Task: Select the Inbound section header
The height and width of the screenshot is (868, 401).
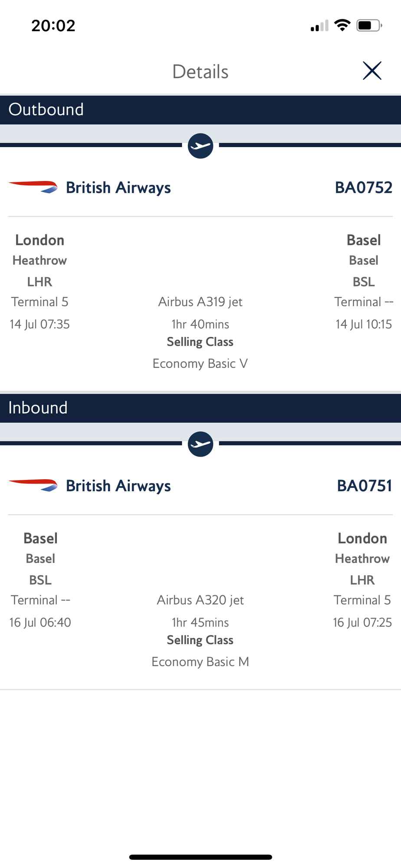Action: pyautogui.click(x=200, y=408)
